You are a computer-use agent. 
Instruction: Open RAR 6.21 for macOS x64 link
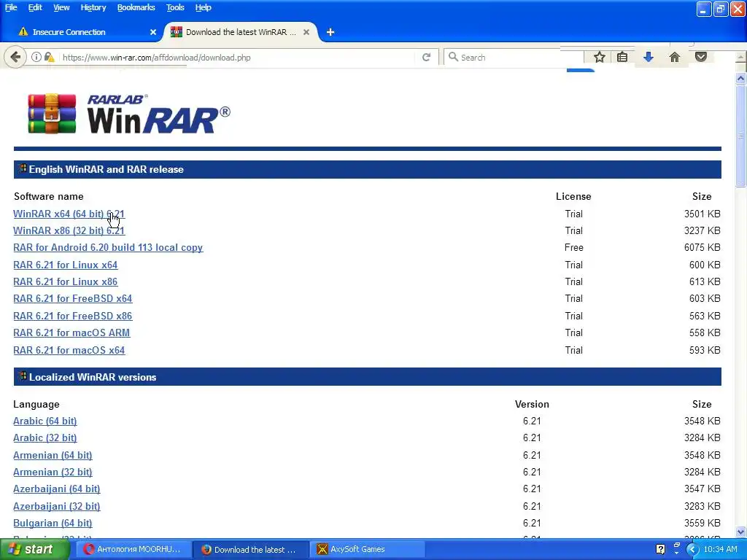click(x=69, y=350)
